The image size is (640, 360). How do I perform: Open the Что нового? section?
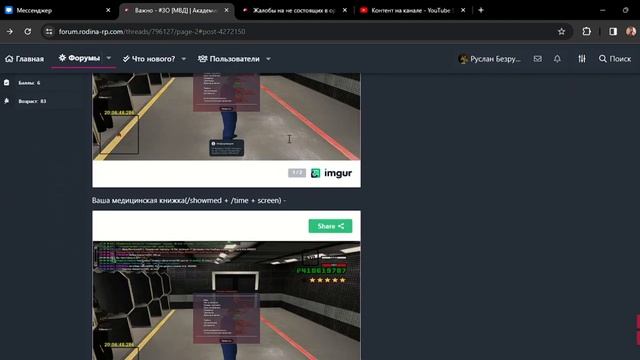point(149,59)
